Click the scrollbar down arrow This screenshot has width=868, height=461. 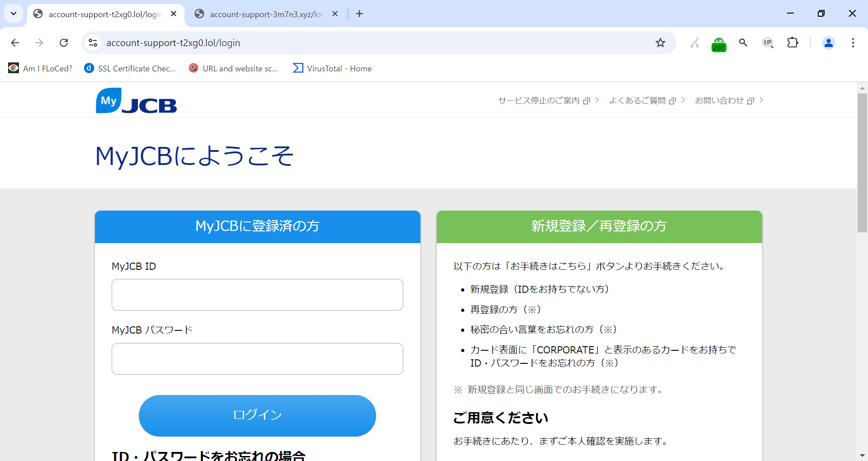pyautogui.click(x=862, y=456)
